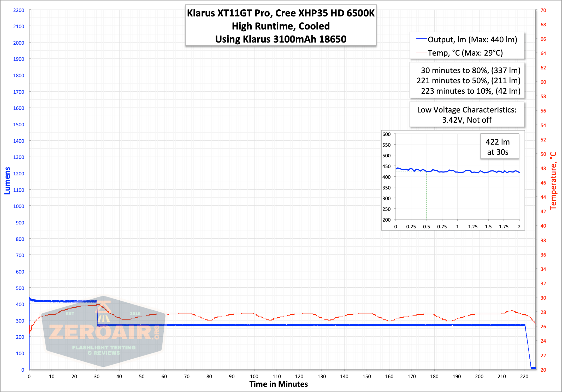The height and width of the screenshot is (392, 562).
Task: Click the Lumens axis title
Action: tap(7, 181)
